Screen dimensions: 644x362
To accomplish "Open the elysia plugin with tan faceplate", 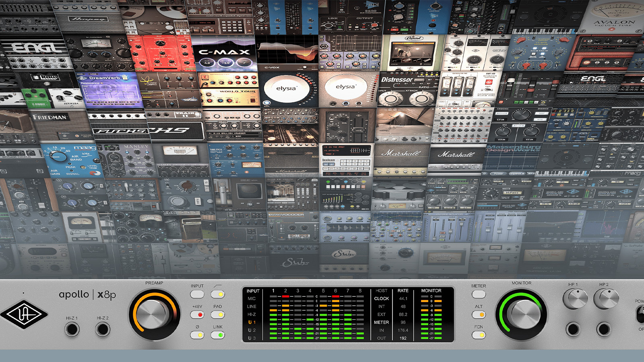I will coord(347,89).
